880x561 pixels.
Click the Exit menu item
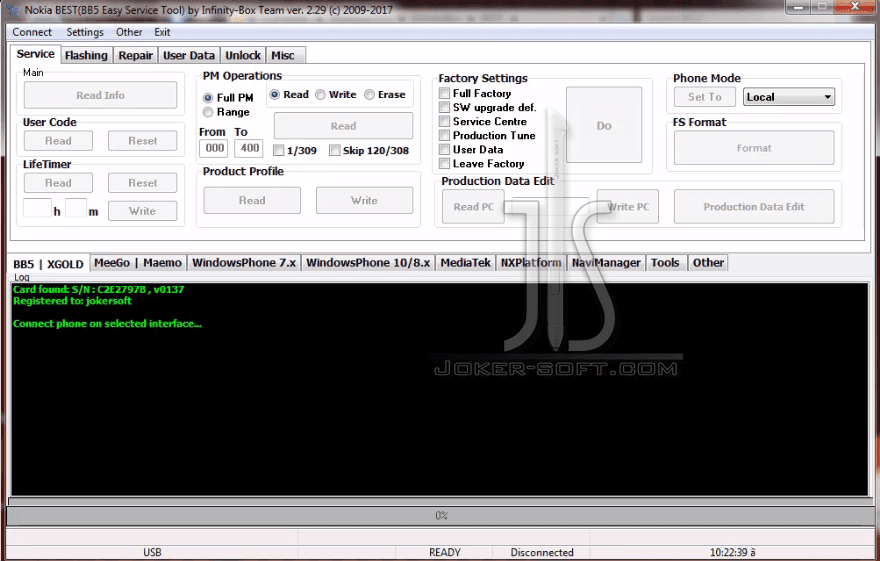[x=162, y=32]
